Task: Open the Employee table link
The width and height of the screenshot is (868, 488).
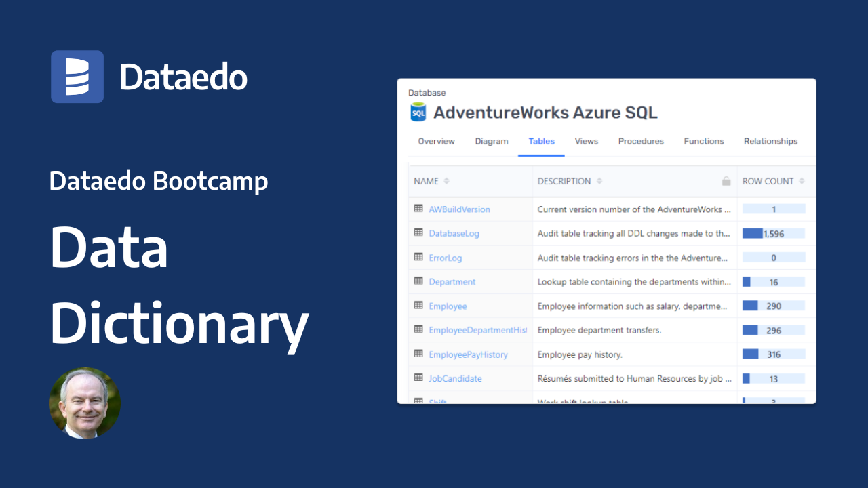Action: coord(448,306)
